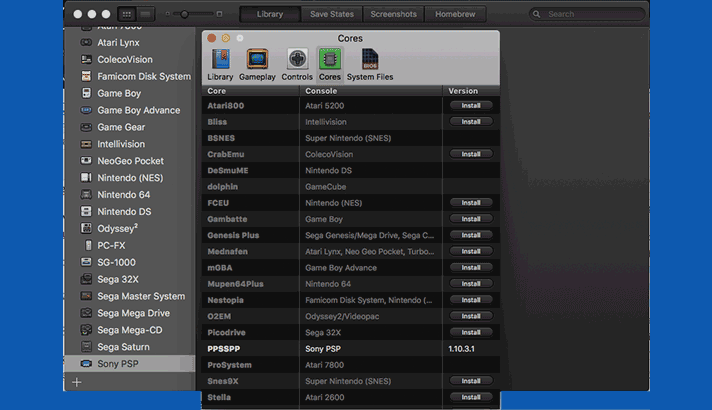712x410 pixels.
Task: Install the Stella core
Action: 471,397
